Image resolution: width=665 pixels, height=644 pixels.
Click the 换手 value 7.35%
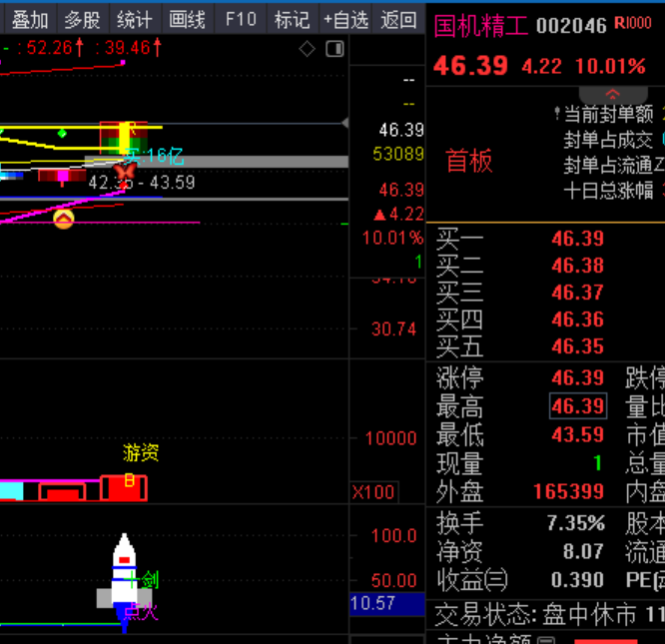click(x=575, y=523)
